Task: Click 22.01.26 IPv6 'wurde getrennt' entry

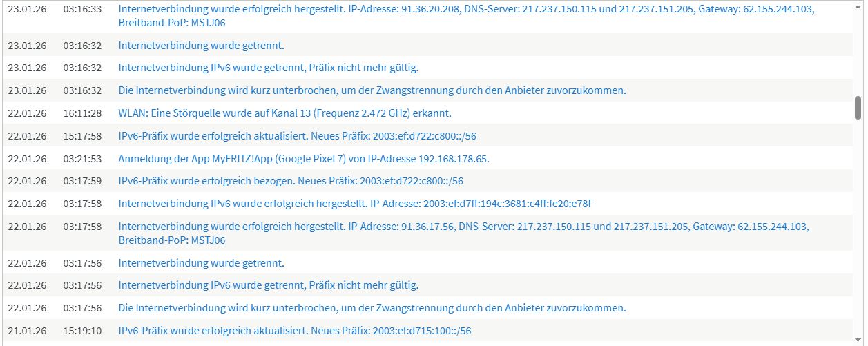Action: point(269,285)
